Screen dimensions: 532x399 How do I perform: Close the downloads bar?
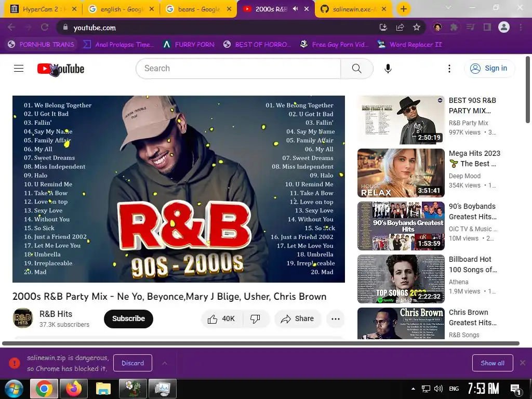523,363
